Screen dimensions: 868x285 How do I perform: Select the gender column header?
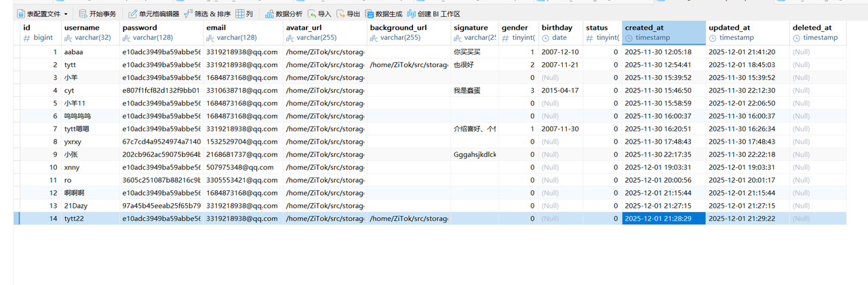click(518, 32)
